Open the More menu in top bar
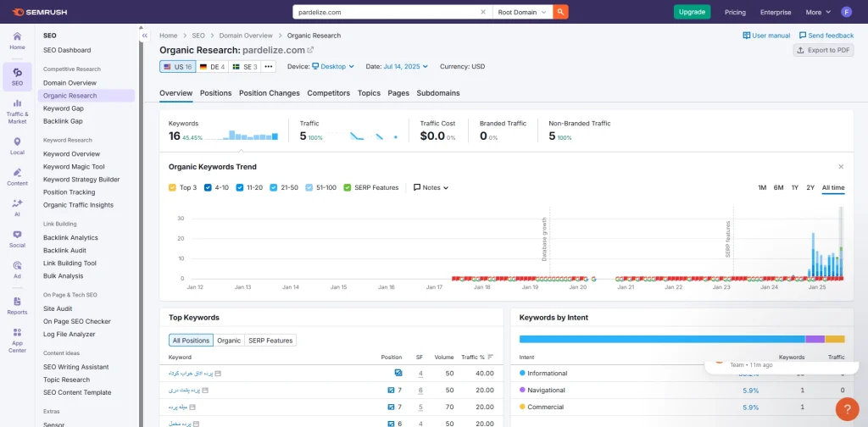This screenshot has height=427, width=868. [x=818, y=12]
